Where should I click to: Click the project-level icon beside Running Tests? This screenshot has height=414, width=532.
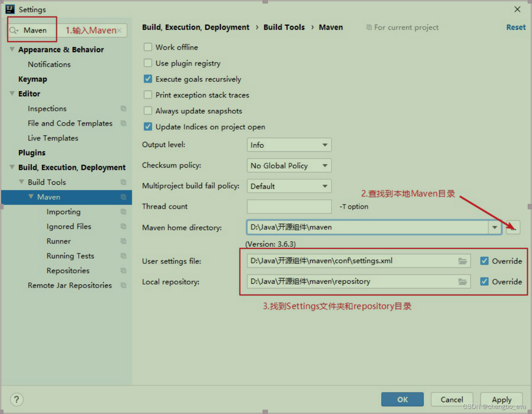point(123,255)
